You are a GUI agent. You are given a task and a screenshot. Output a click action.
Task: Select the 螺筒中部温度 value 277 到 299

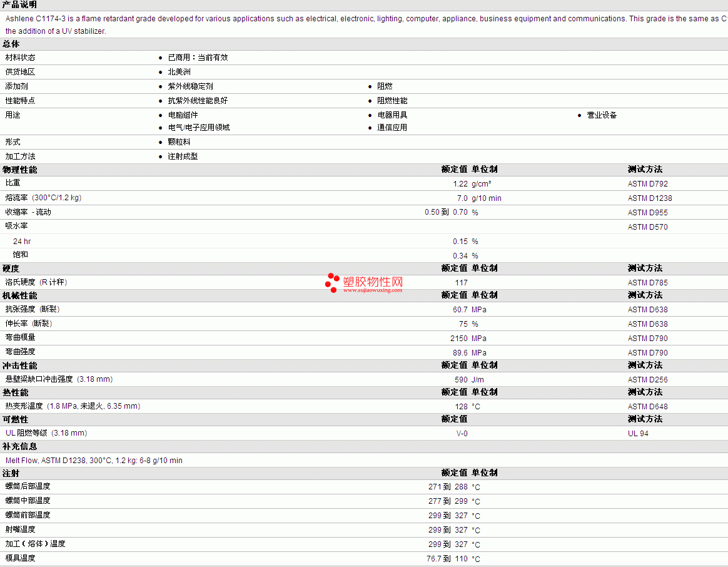click(x=448, y=501)
